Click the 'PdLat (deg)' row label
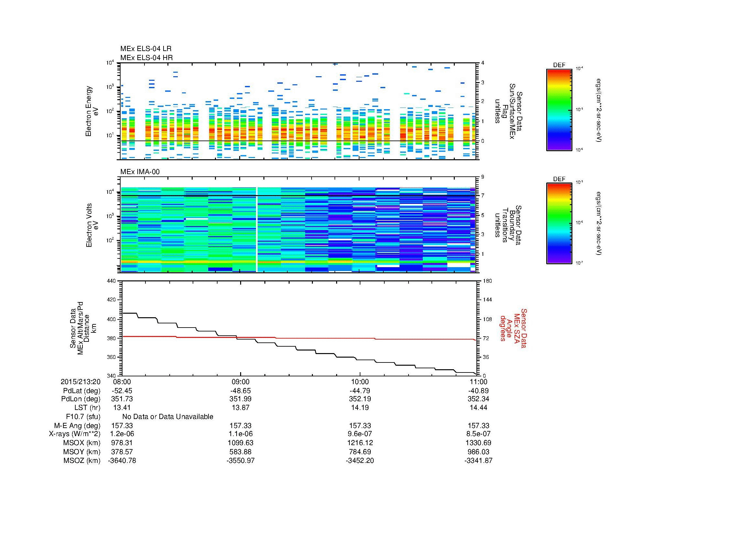 (82, 391)
